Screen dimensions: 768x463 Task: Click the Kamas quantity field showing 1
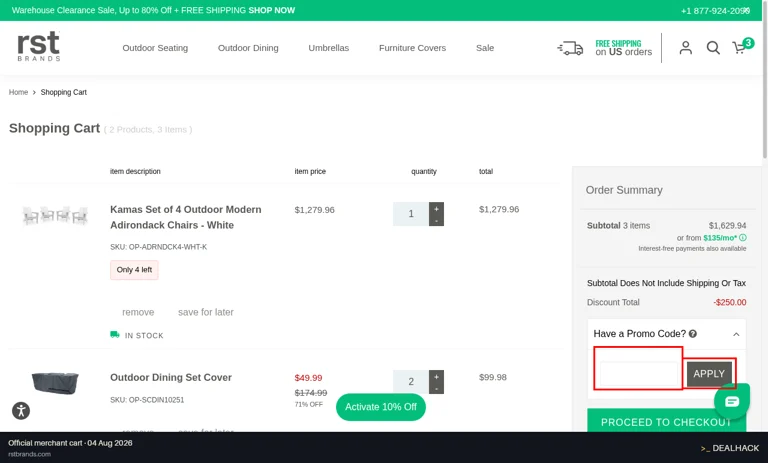[411, 214]
